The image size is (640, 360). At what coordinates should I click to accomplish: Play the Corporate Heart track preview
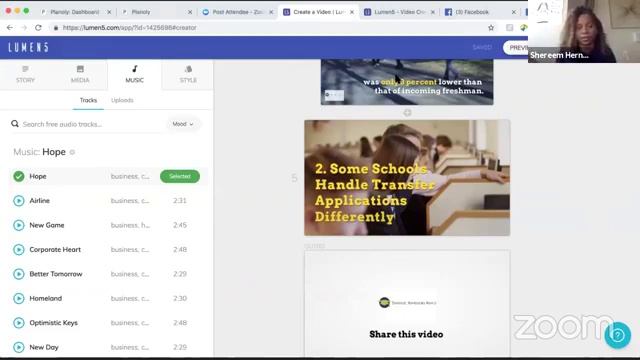click(19, 250)
